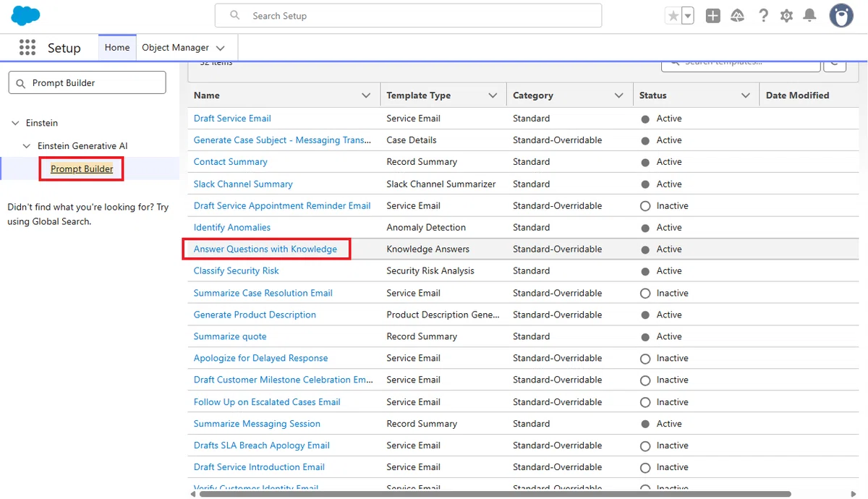Open the notifications bell

(x=810, y=16)
